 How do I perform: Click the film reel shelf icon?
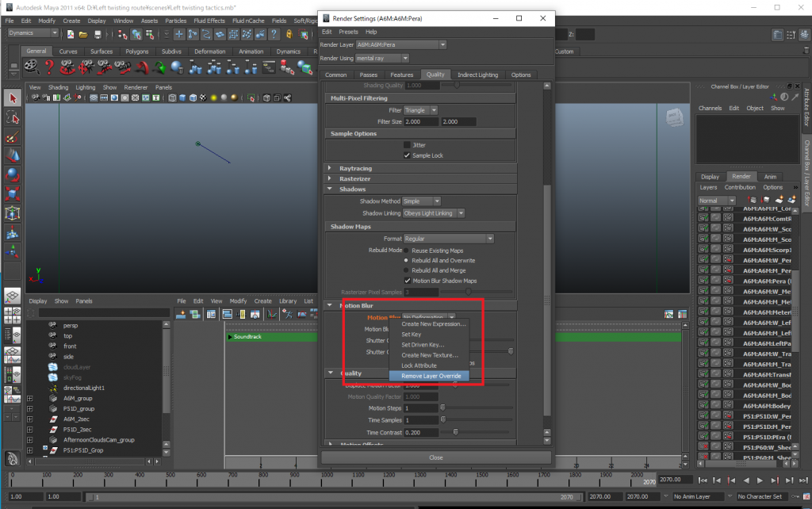[32, 67]
